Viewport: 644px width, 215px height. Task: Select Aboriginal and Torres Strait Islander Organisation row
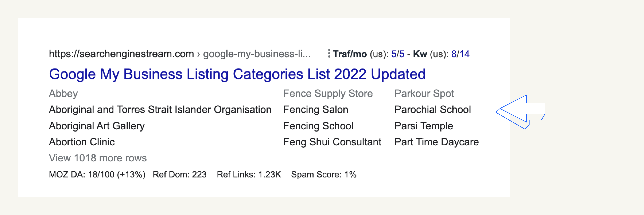160,110
